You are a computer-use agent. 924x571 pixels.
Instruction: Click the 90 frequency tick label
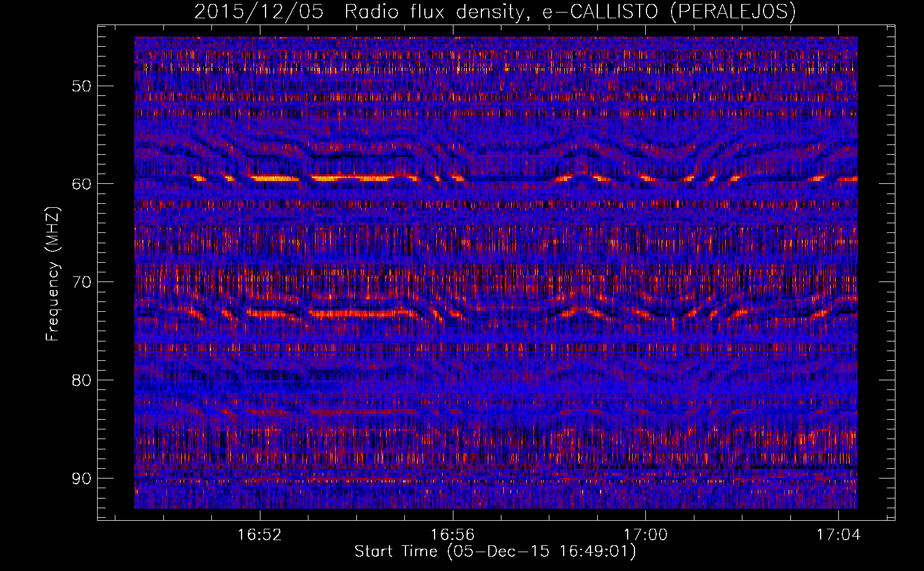click(x=81, y=478)
